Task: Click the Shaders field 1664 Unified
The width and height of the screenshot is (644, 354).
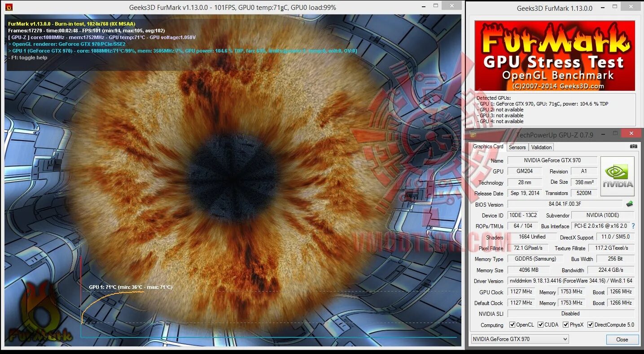Action: click(532, 237)
